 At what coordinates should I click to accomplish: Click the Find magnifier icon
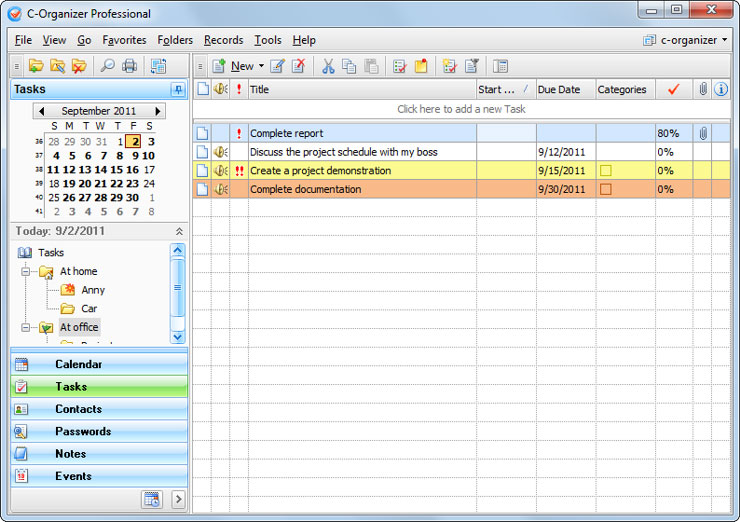pyautogui.click(x=107, y=66)
